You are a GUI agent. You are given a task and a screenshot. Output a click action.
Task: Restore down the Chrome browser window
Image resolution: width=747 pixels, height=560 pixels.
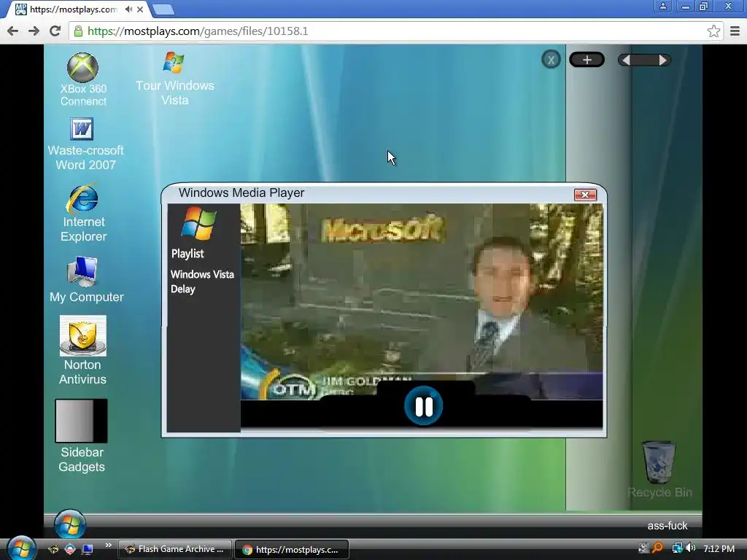point(703,6)
